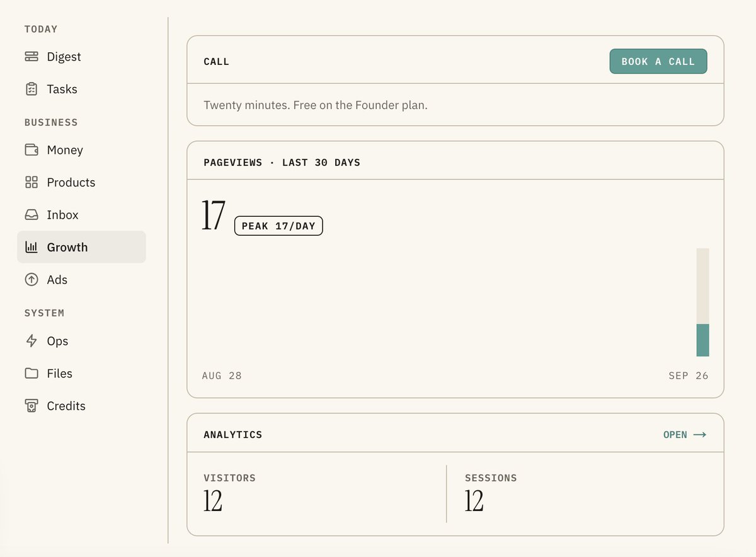Click the Sessions value 12
The height and width of the screenshot is (557, 756).
point(474,501)
